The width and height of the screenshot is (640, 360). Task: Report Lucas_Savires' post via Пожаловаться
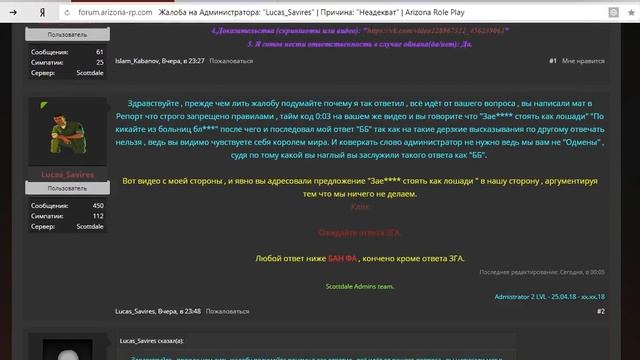(x=227, y=311)
